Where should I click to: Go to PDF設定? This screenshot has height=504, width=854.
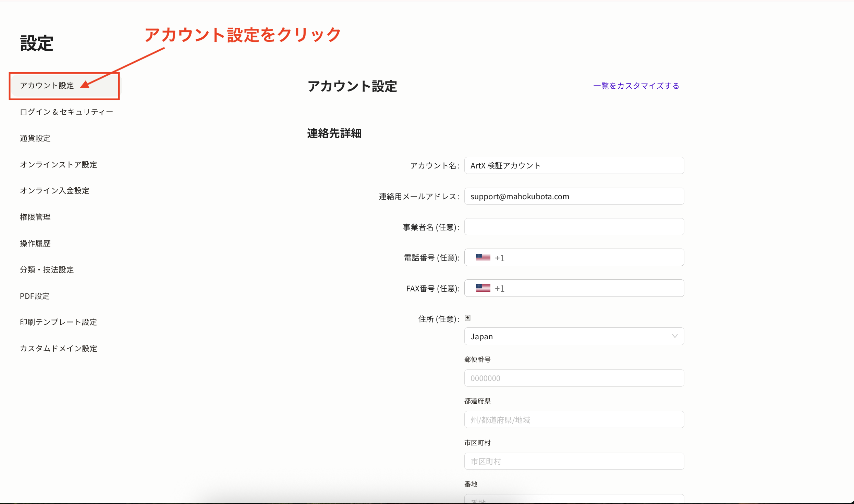(x=35, y=296)
